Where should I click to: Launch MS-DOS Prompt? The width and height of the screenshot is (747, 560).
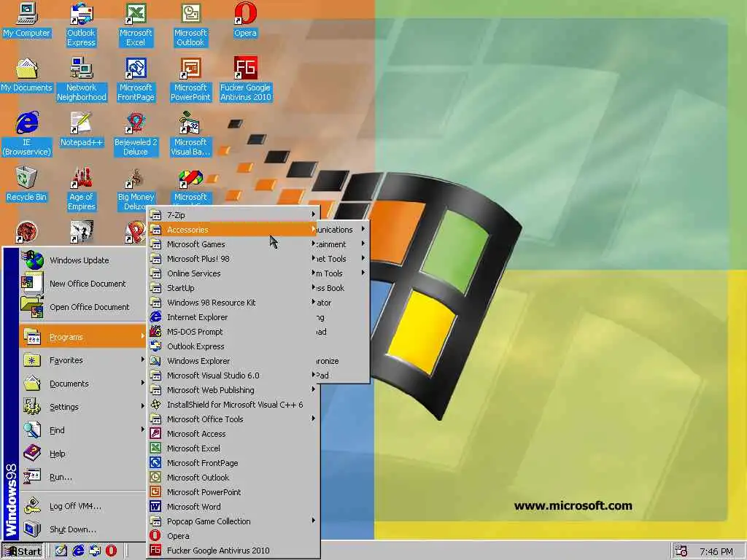point(233,332)
